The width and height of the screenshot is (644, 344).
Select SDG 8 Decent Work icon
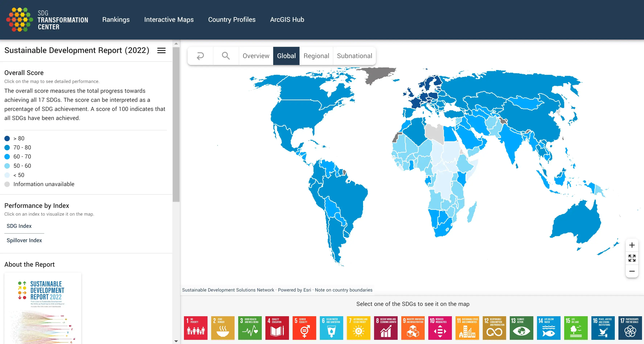(x=386, y=328)
